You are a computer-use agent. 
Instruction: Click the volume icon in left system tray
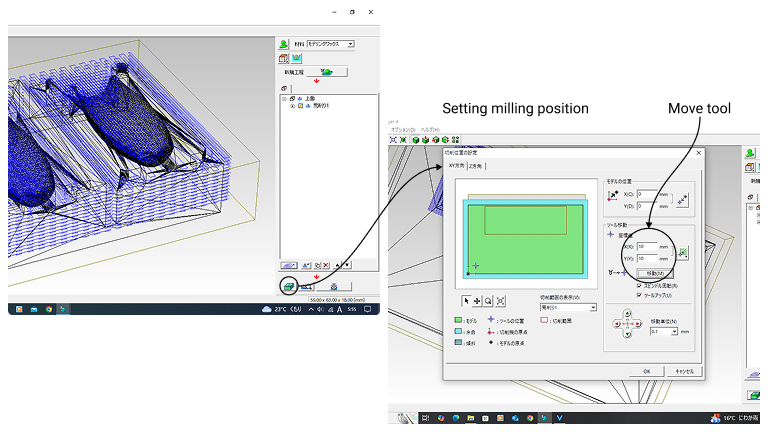click(x=320, y=309)
